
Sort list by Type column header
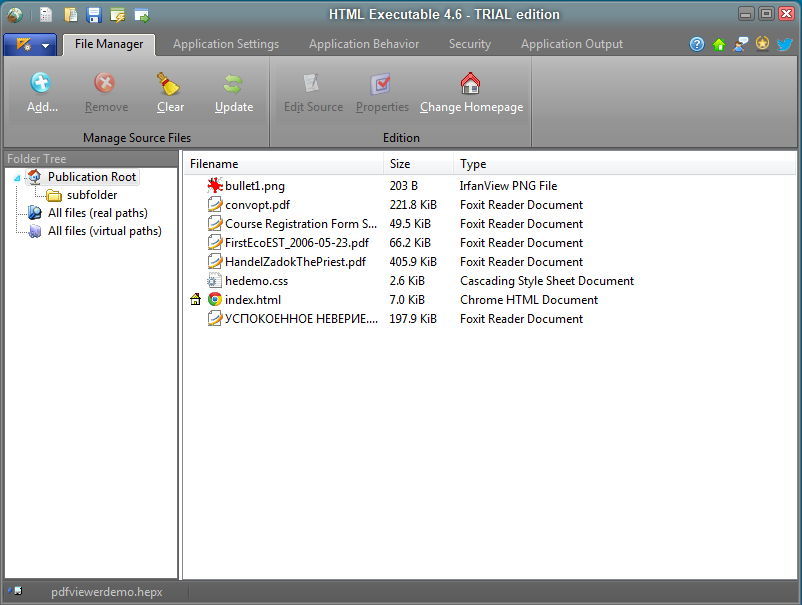tap(624, 164)
